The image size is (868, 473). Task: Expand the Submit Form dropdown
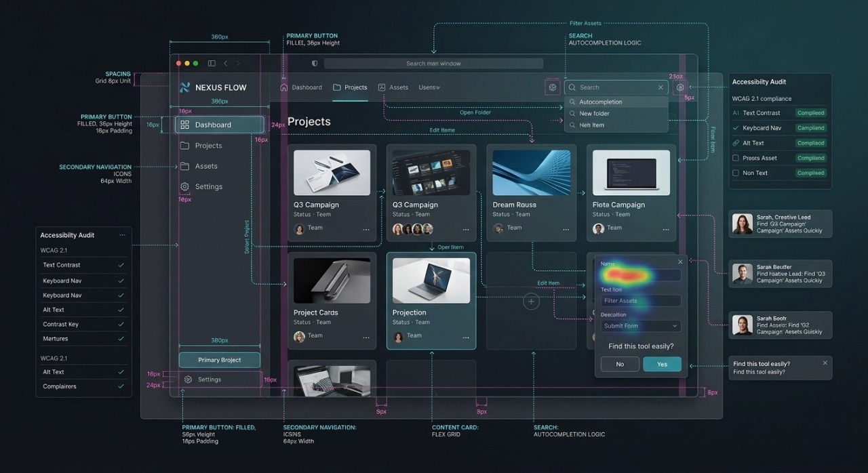click(x=641, y=326)
